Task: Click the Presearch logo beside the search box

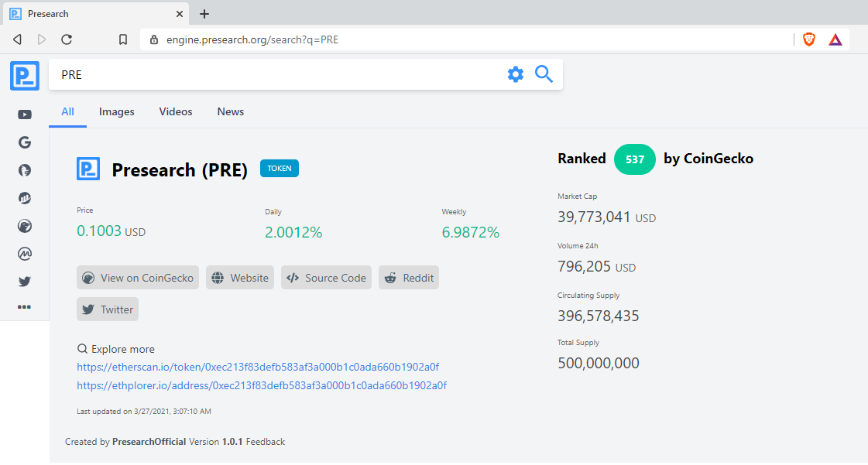Action: click(24, 76)
